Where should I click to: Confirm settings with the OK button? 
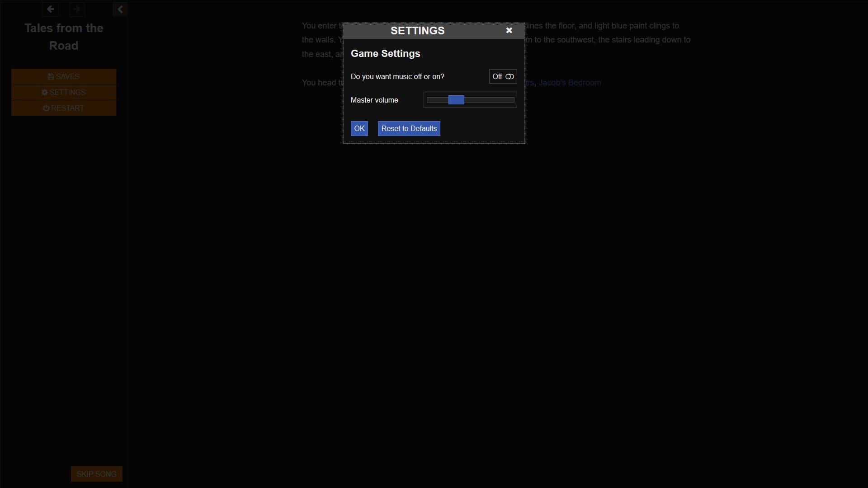(x=359, y=128)
